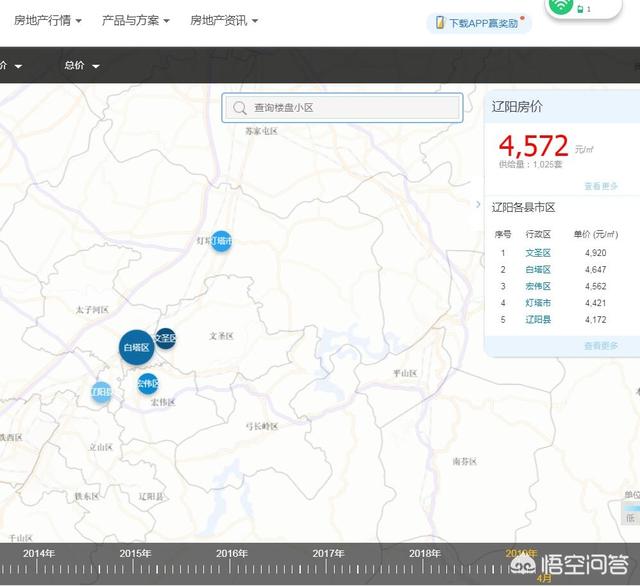Click the 白塔区 map bubble marker

pyautogui.click(x=136, y=347)
